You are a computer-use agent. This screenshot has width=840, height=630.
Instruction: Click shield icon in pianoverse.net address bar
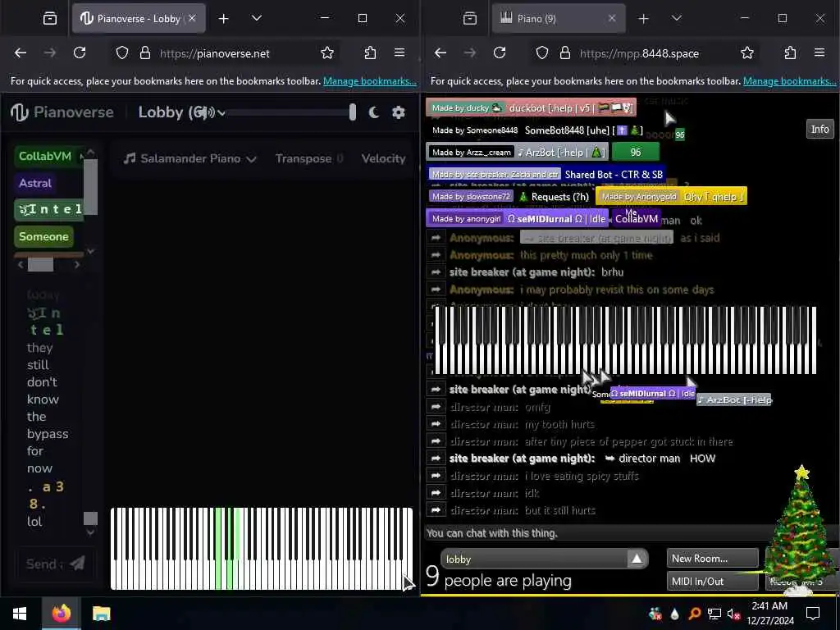coord(122,52)
